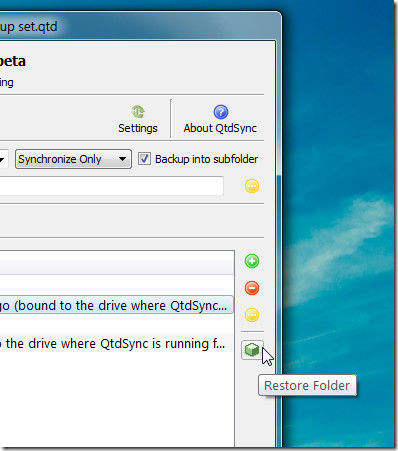Image resolution: width=398 pixels, height=451 pixels.
Task: Click the destination path input field
Action: click(x=111, y=186)
